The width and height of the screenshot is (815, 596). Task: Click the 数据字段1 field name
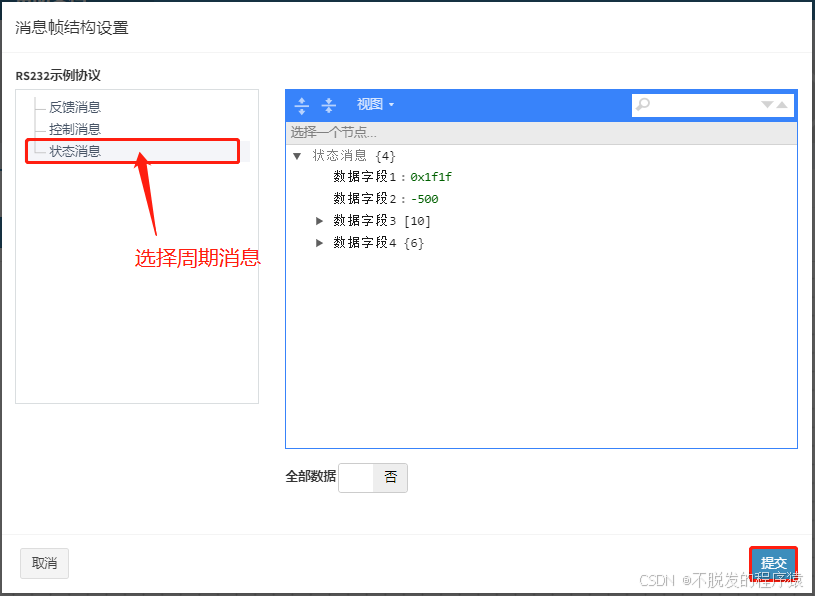(364, 177)
